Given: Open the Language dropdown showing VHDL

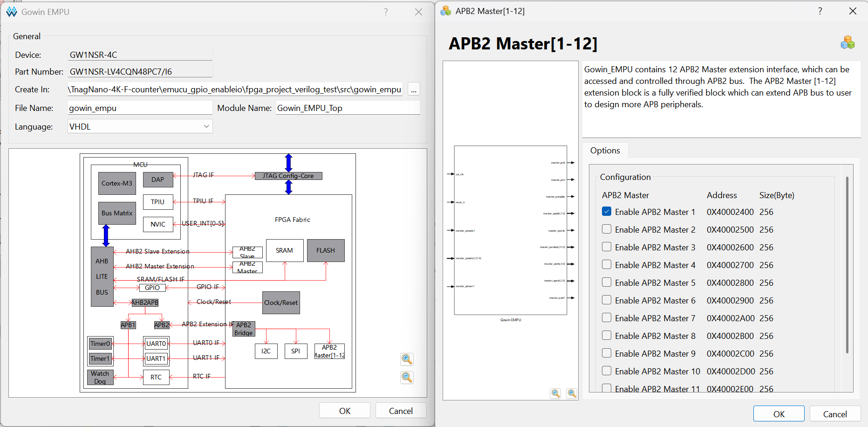Looking at the screenshot, I should click(x=140, y=126).
